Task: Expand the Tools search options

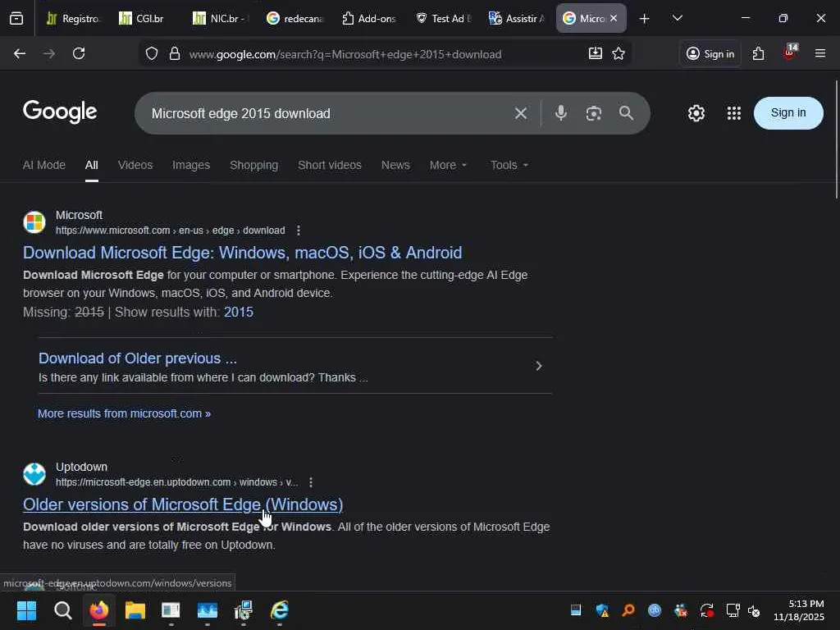Action: pos(509,165)
